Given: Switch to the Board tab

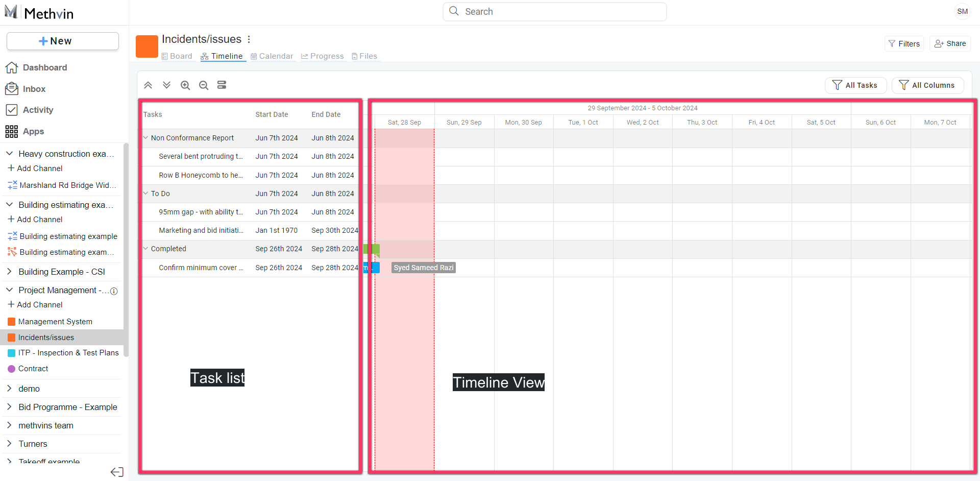Looking at the screenshot, I should coord(177,56).
